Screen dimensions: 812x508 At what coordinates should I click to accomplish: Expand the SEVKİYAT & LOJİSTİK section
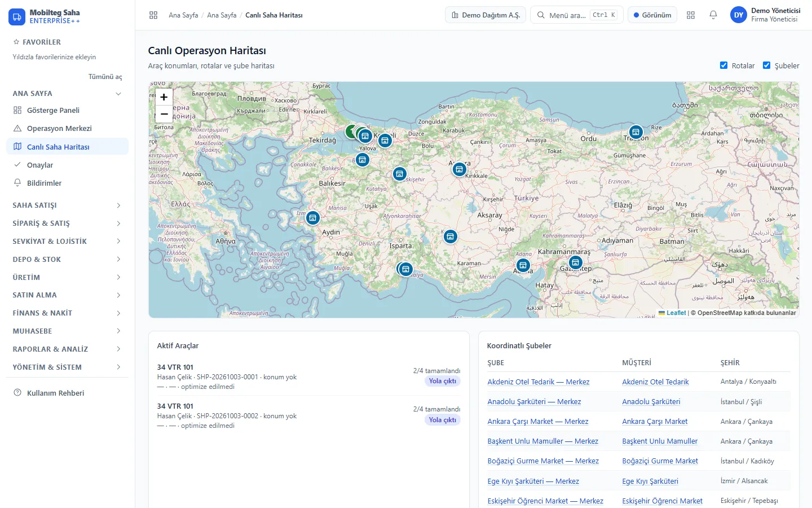[67, 242]
